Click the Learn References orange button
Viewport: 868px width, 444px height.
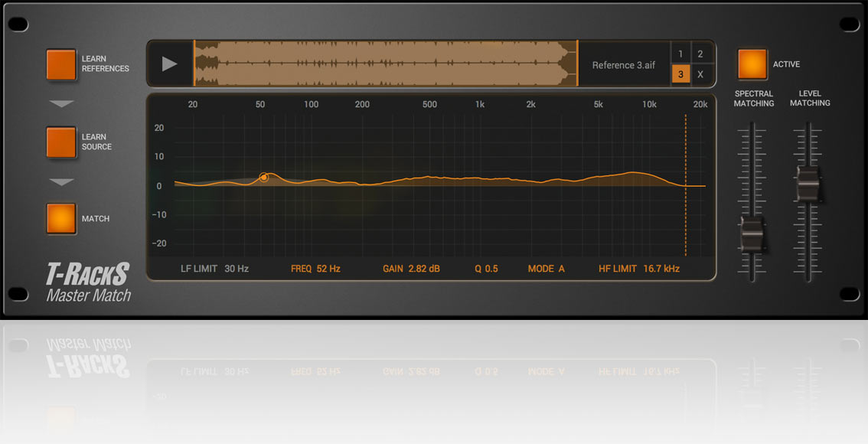point(61,64)
